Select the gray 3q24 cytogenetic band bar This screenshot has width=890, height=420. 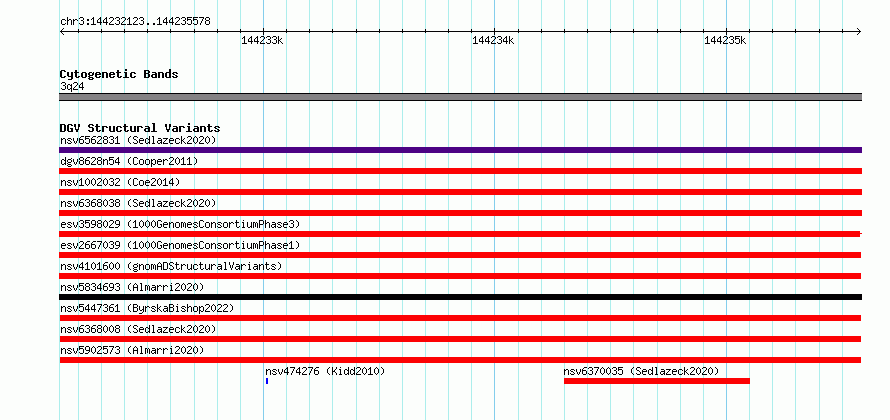pos(460,97)
